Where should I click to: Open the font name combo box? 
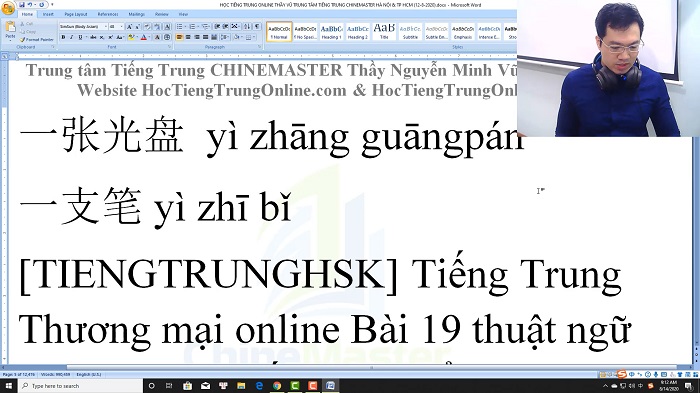tap(83, 27)
